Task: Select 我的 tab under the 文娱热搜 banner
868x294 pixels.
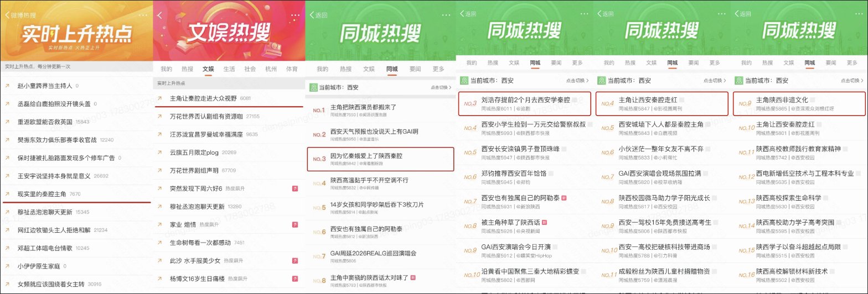Action: click(166, 69)
